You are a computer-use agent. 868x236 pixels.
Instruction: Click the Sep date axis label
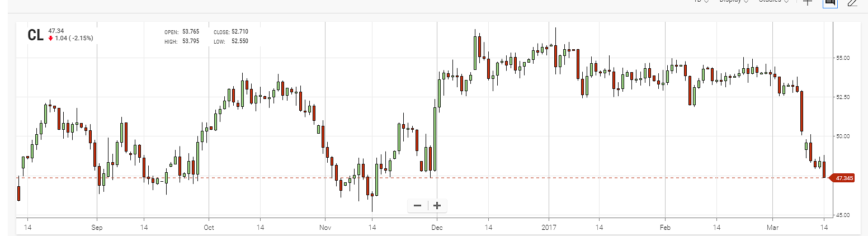[x=97, y=228]
